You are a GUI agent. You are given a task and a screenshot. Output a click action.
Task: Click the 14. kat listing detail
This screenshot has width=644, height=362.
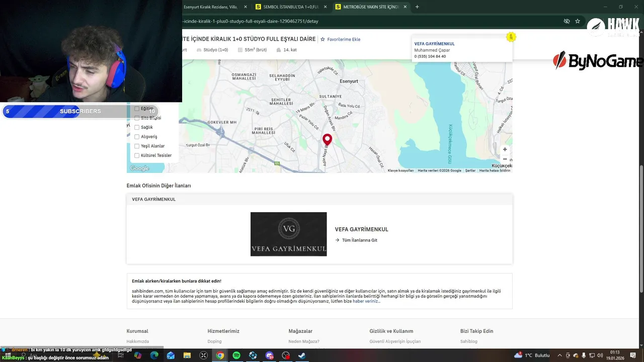(286, 50)
